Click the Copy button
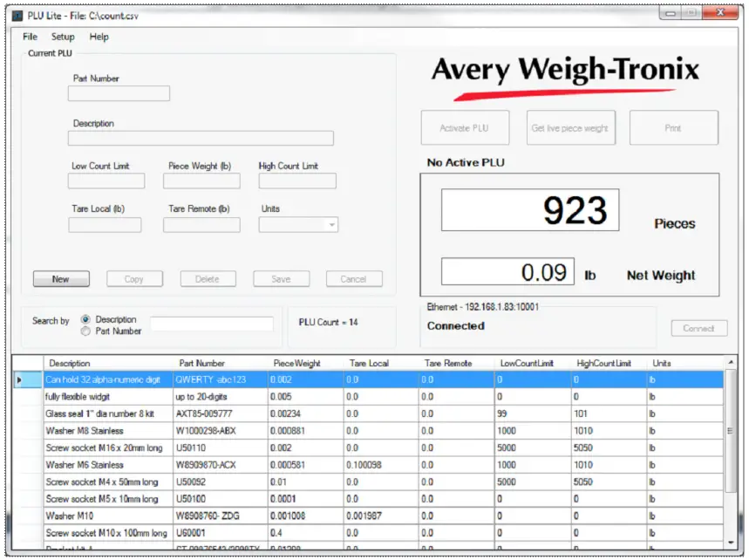The image size is (749, 560). pos(133,278)
